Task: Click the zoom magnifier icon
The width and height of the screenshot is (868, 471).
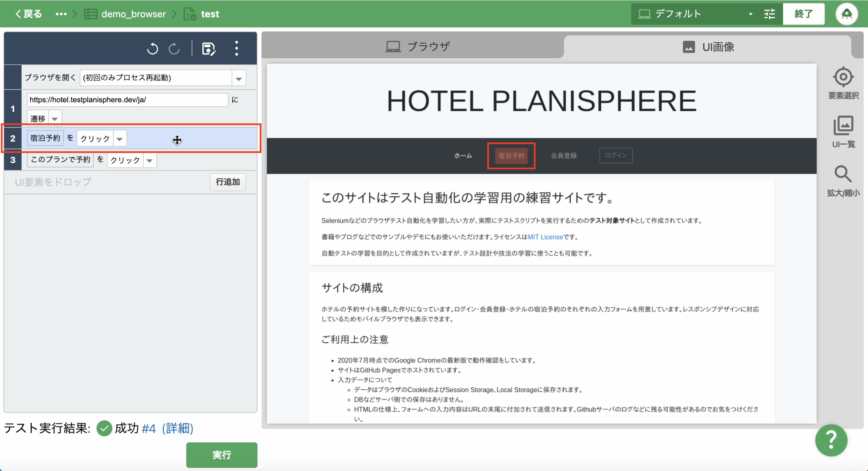Action: point(843,174)
